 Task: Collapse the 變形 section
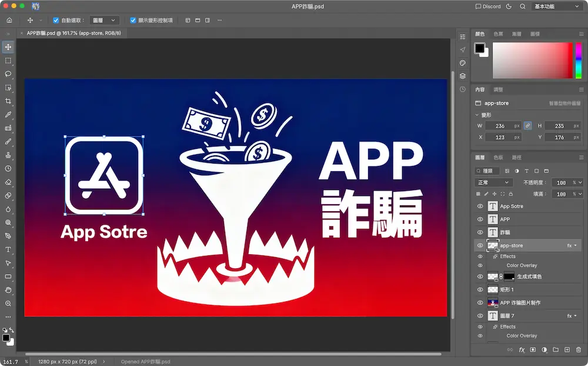(477, 115)
